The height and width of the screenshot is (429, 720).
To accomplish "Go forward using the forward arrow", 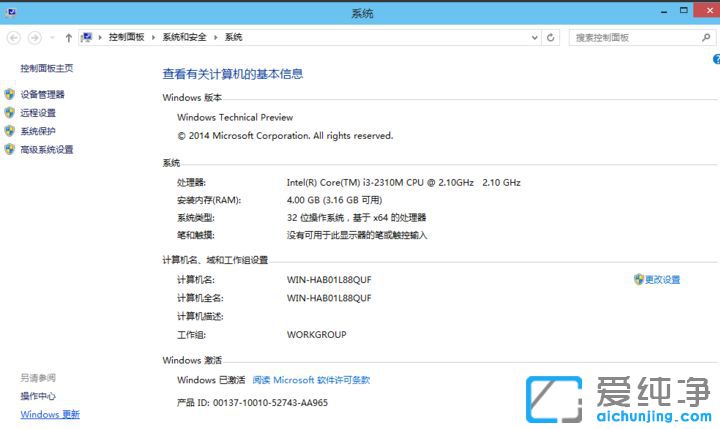I will (x=34, y=38).
